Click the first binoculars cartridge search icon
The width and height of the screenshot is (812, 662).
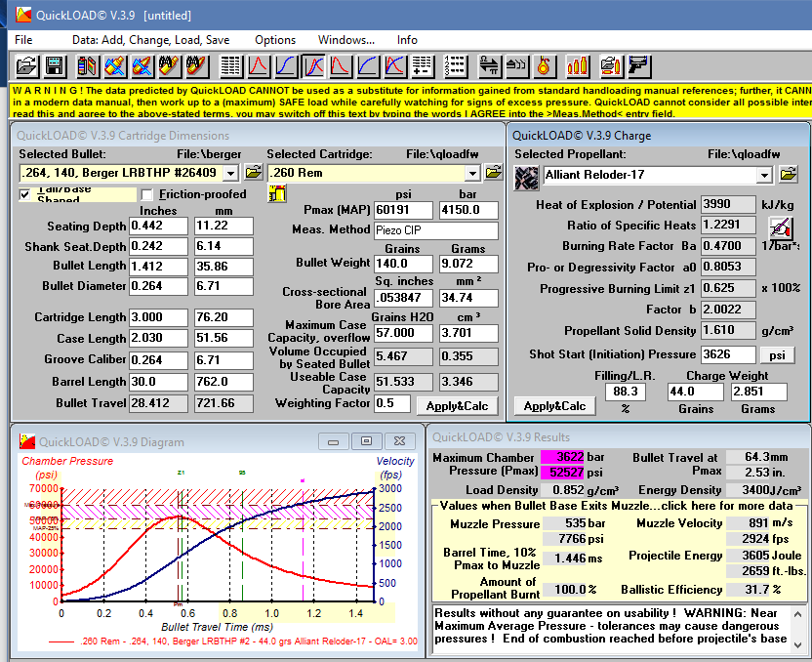tap(170, 65)
